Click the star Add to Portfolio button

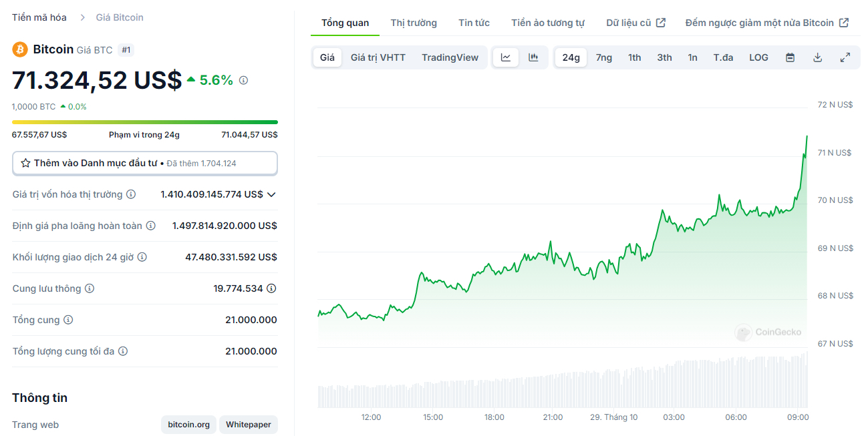(144, 163)
